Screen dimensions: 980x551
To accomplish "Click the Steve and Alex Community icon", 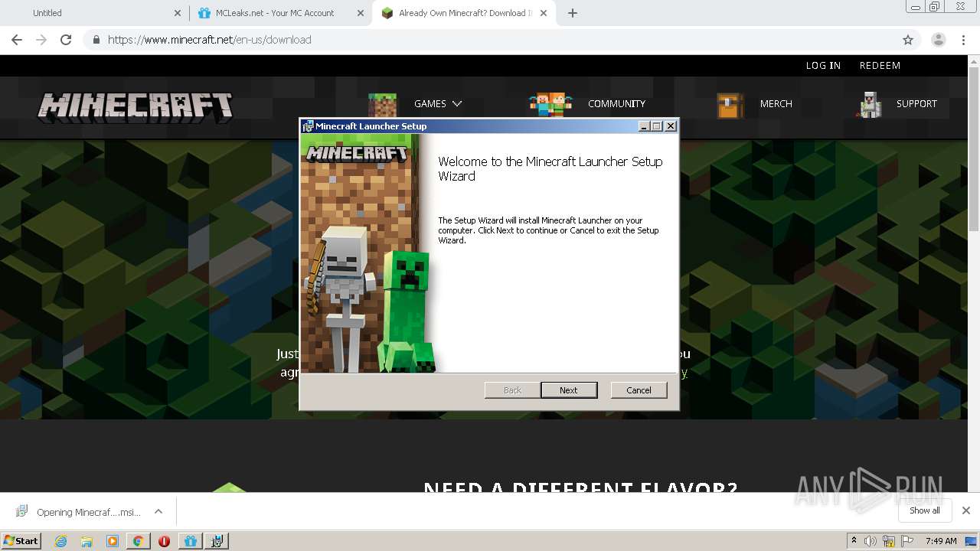I will click(x=550, y=104).
